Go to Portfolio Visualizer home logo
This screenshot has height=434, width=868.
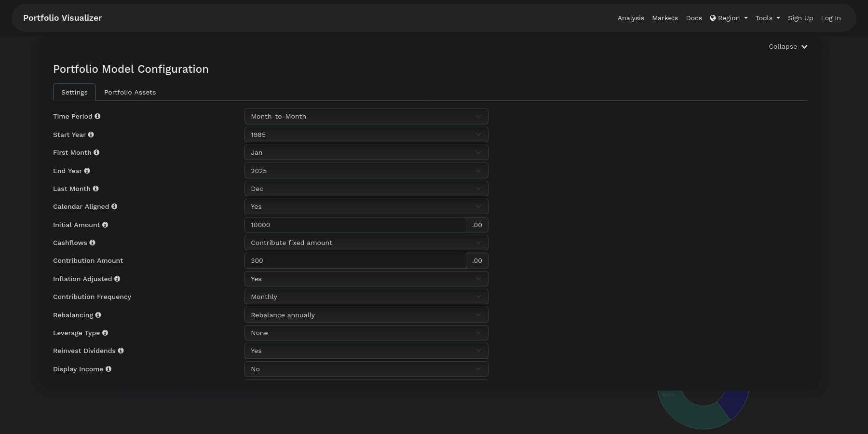63,18
